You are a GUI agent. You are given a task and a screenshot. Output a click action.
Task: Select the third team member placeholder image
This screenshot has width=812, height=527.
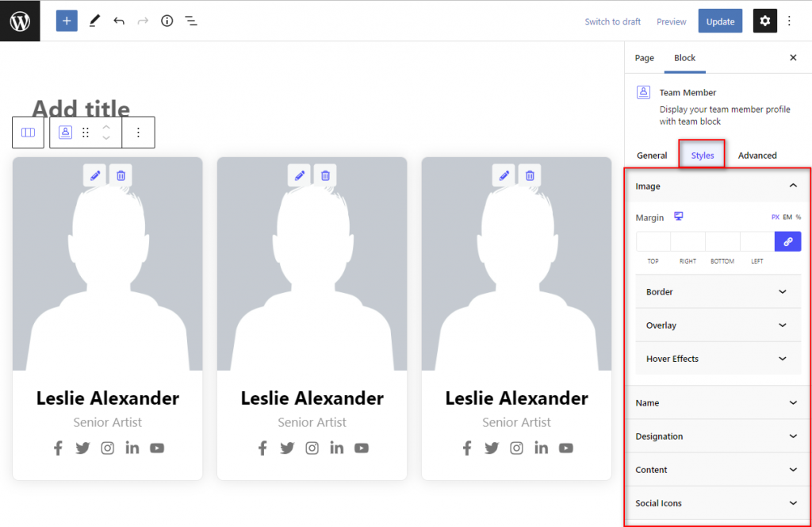[x=516, y=263]
